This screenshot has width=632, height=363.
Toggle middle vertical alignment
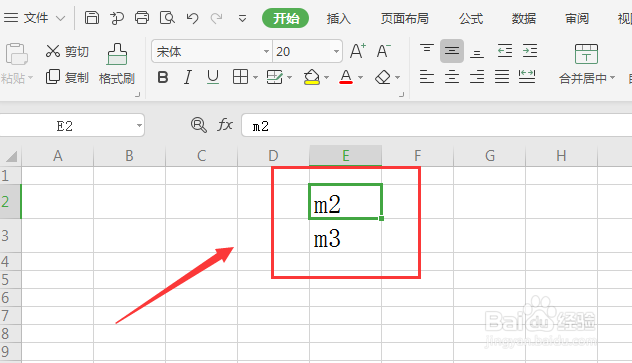tap(452, 51)
